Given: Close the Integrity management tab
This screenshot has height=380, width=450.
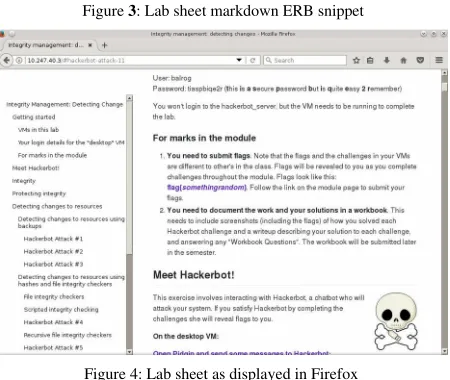Looking at the screenshot, I should (x=90, y=45).
